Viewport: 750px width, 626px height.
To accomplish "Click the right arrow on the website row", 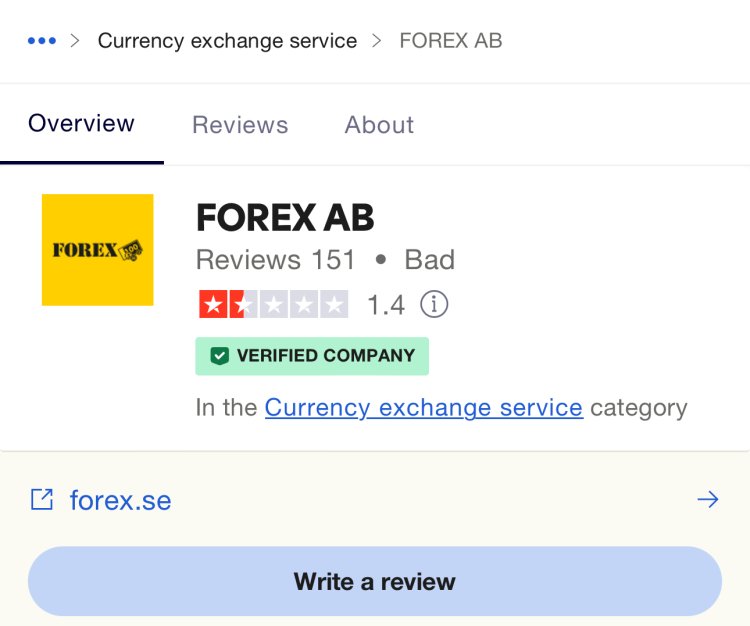I will (x=708, y=500).
